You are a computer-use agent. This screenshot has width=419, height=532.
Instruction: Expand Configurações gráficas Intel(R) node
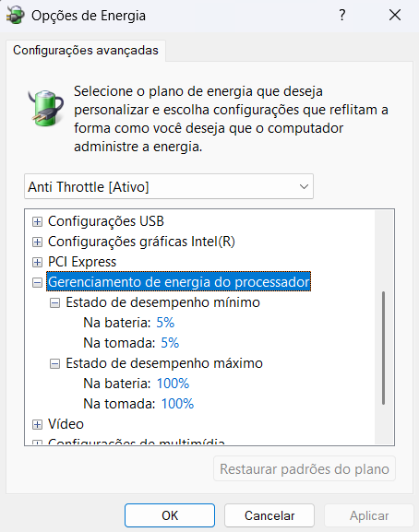coord(37,242)
